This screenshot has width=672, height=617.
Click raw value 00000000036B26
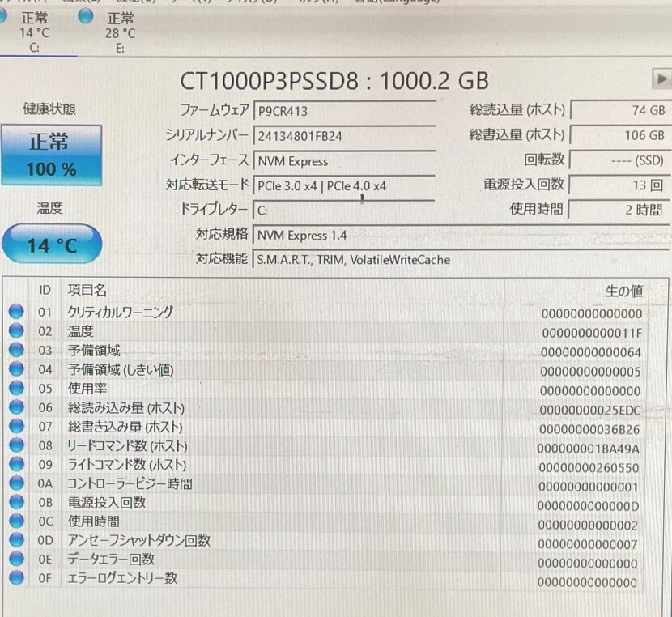(589, 429)
